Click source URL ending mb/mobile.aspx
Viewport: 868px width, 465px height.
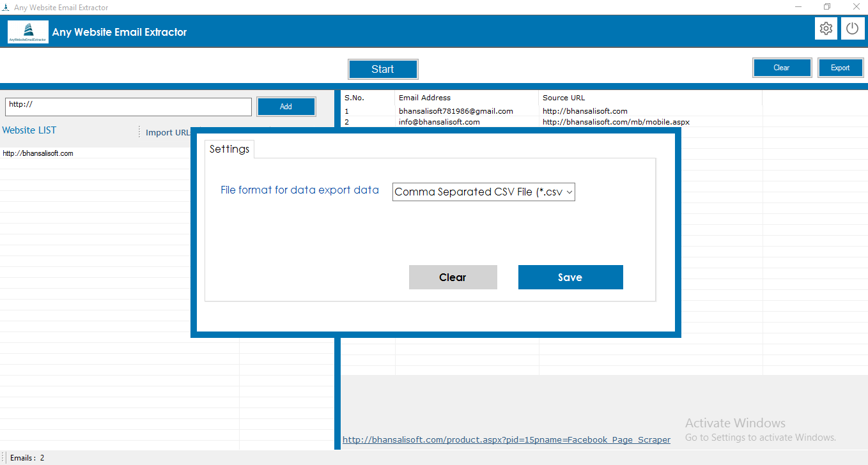(616, 122)
